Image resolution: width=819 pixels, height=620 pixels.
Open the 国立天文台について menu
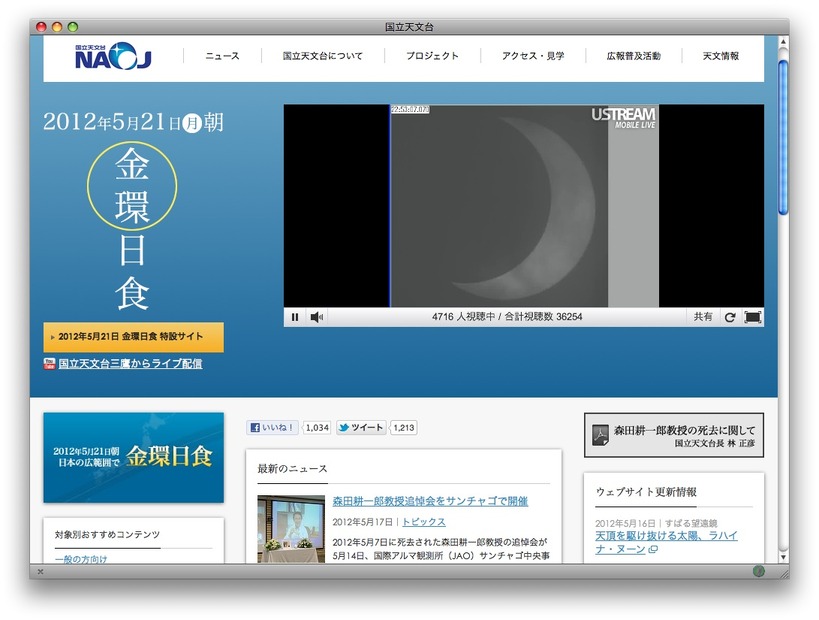click(322, 56)
